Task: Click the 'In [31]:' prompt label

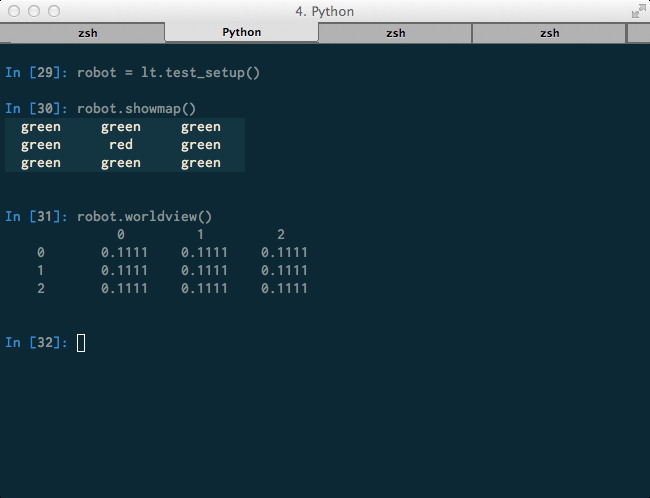Action: pos(36,216)
